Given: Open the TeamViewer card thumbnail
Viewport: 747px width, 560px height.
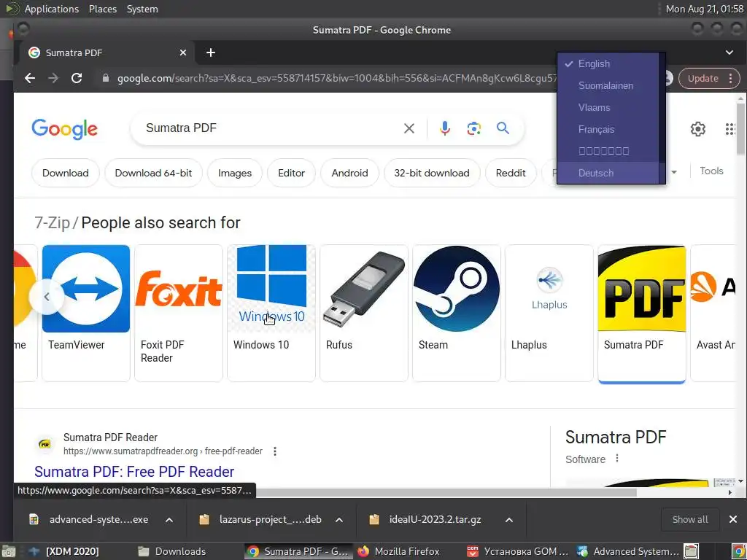Looking at the screenshot, I should pyautogui.click(x=86, y=289).
